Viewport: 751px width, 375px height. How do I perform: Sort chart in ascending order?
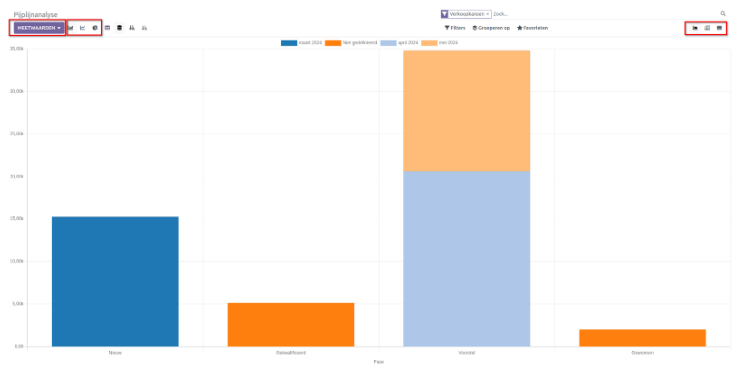pos(144,28)
